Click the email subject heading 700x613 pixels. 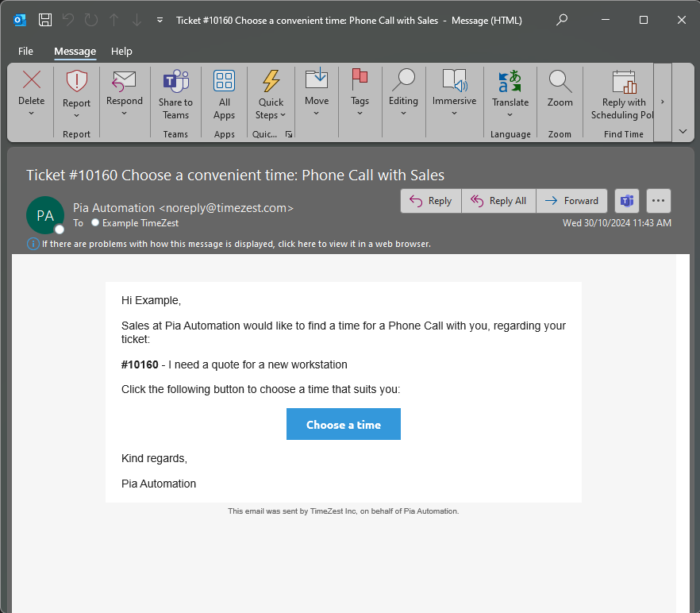pyautogui.click(x=235, y=175)
